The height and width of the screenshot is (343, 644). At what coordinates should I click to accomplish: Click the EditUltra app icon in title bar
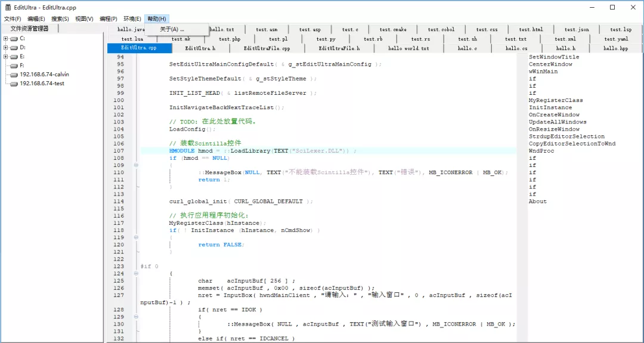coord(8,7)
